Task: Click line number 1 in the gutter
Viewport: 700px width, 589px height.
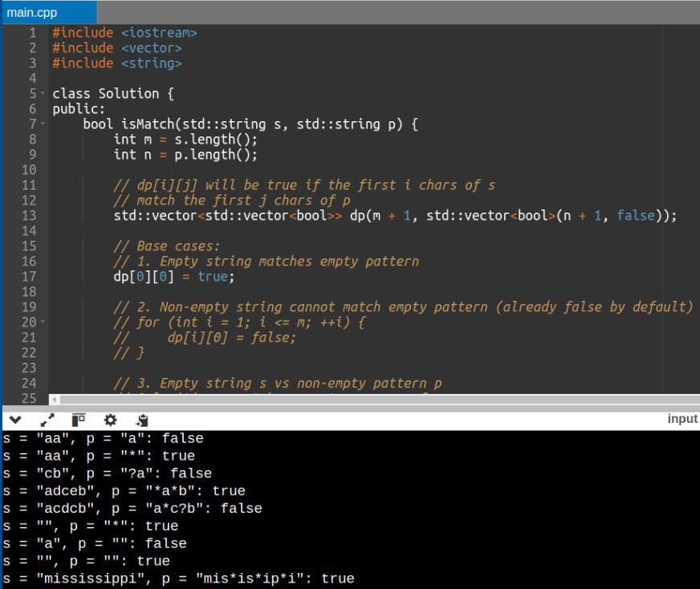Action: click(33, 33)
